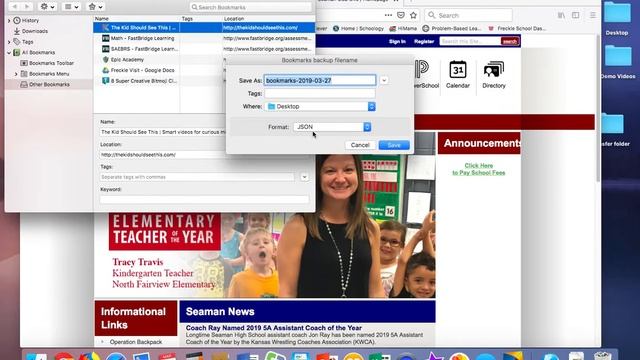640x360 pixels.
Task: Select SAEBRS - FastBridge Learn... row
Action: 204,49
